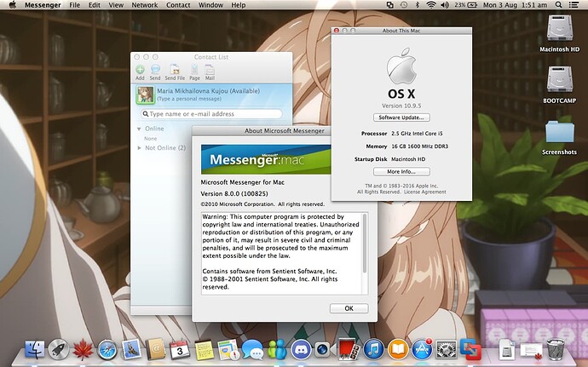Viewport: 588px width, 367px height.
Task: Click the Software Update button
Action: pyautogui.click(x=401, y=118)
